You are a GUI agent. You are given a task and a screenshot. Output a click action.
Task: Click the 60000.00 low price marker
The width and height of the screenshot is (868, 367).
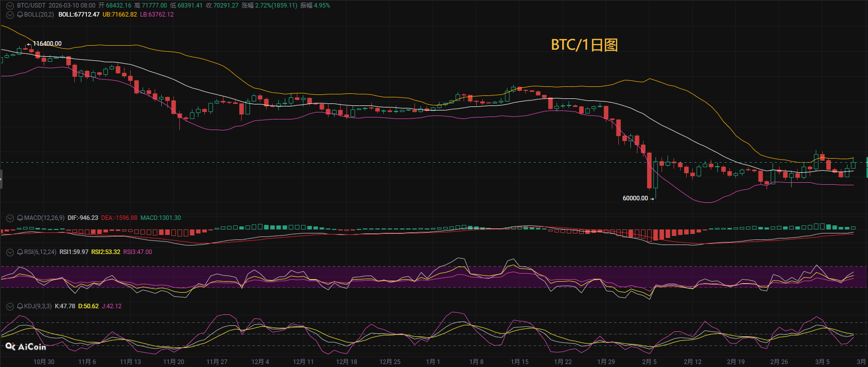[635, 198]
